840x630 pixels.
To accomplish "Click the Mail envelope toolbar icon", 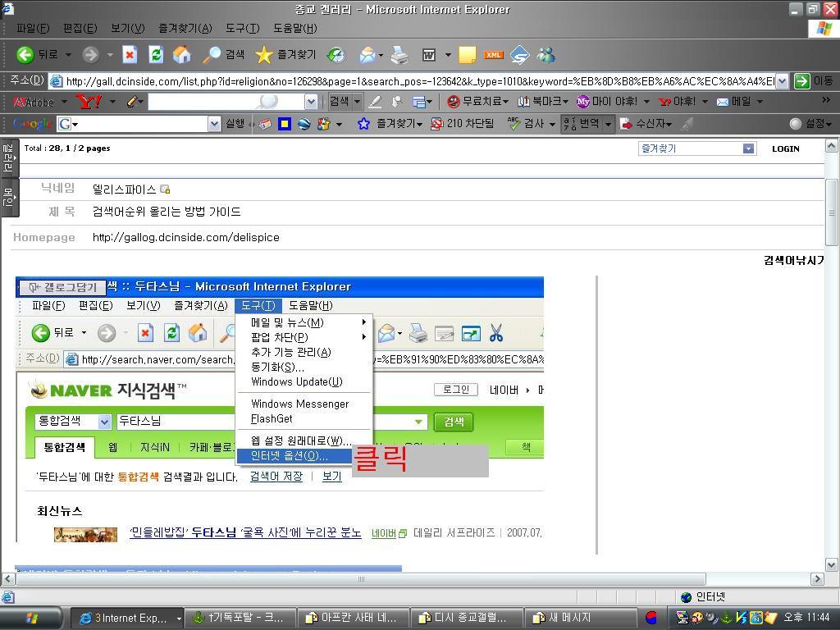I will coord(367,54).
